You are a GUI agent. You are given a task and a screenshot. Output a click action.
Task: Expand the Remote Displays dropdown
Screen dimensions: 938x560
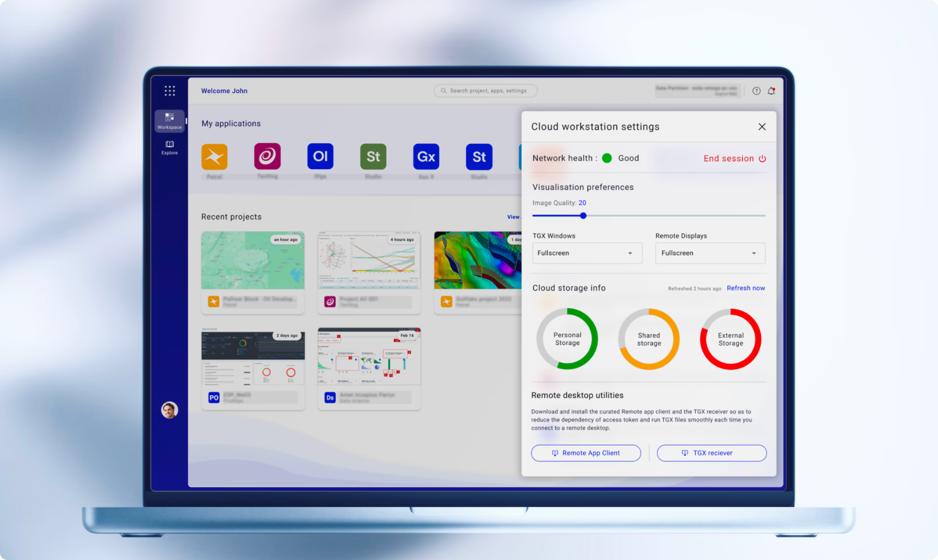coord(710,253)
